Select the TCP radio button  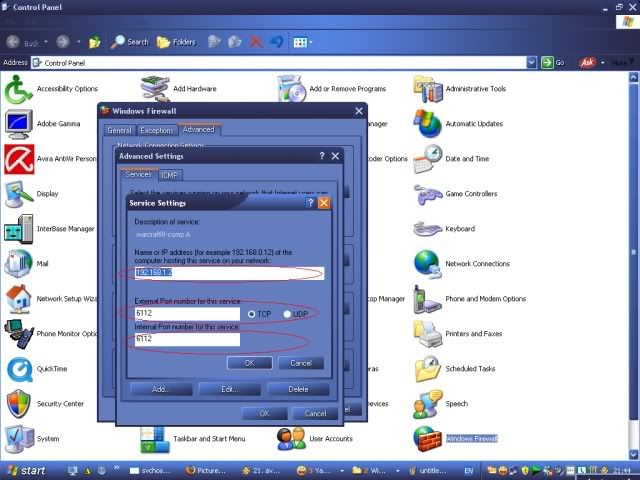pyautogui.click(x=251, y=314)
